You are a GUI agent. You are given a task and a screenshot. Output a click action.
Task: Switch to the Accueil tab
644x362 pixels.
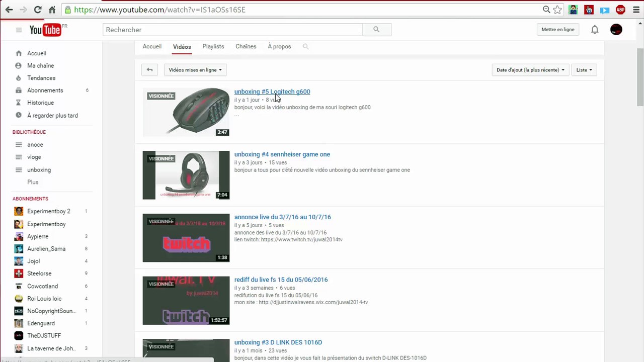[152, 46]
